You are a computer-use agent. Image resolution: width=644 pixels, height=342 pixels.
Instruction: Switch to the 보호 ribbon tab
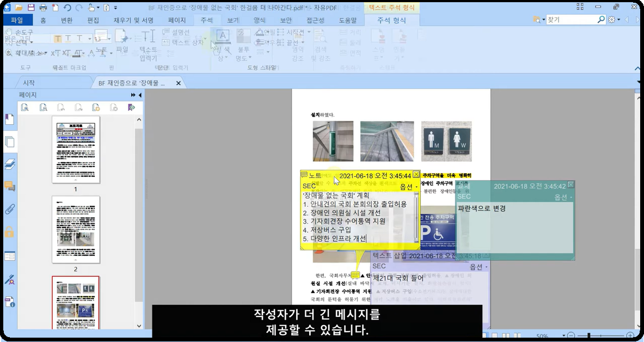coord(286,20)
